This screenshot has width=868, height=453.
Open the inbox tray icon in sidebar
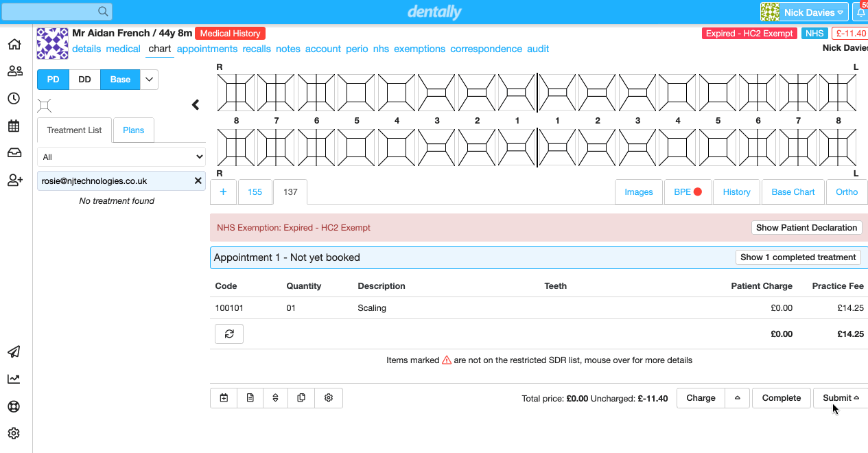14,153
